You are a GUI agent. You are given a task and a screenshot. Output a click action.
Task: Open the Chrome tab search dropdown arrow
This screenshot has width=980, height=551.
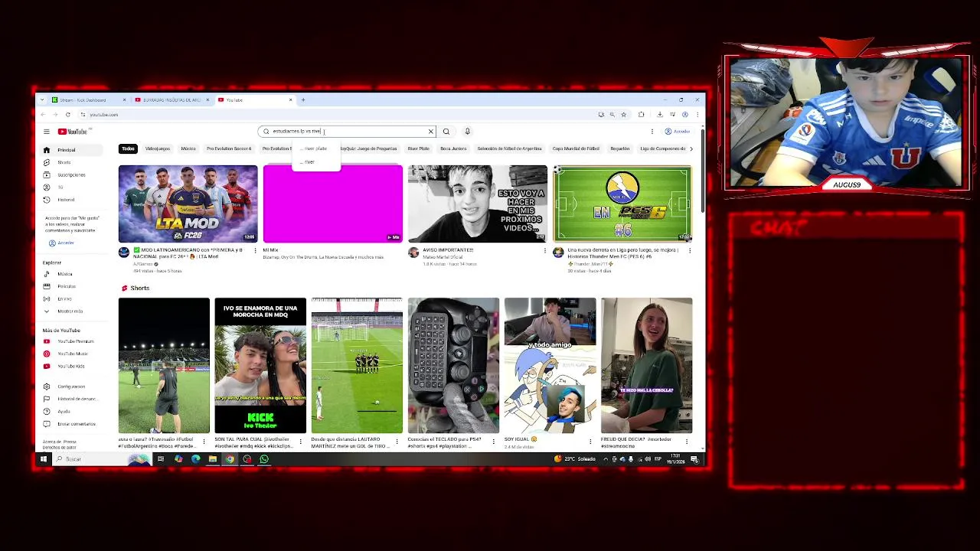(x=43, y=100)
